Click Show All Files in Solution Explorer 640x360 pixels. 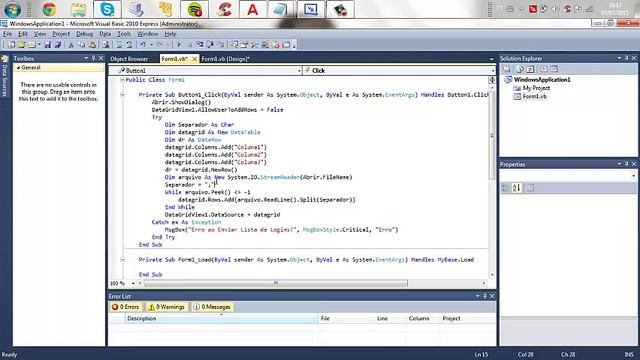point(520,69)
